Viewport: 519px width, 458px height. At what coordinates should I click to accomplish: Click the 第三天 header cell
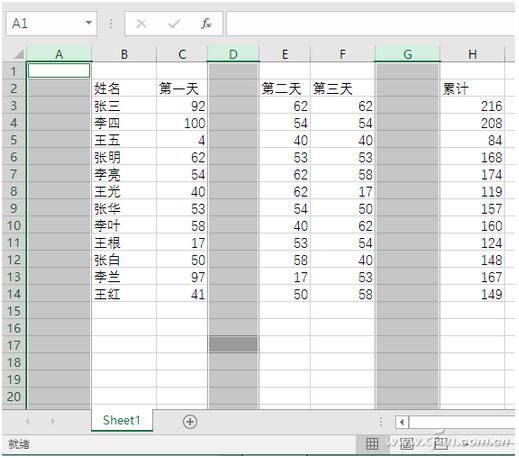click(342, 89)
